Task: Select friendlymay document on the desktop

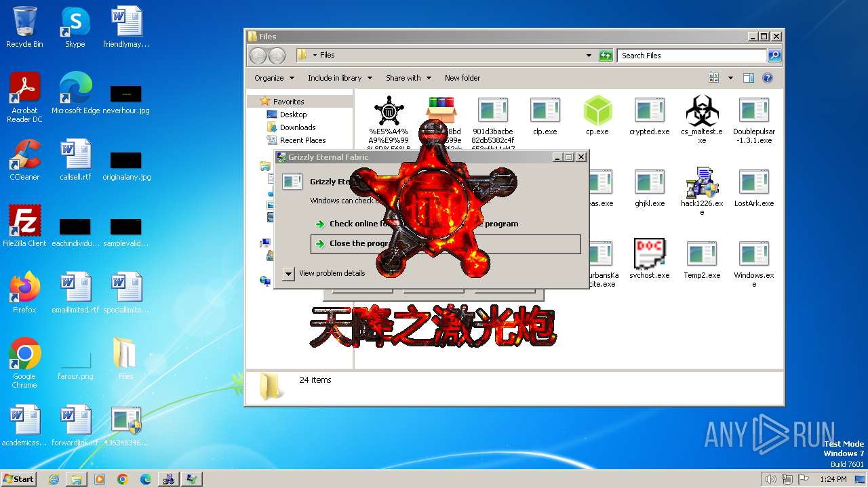Action: click(x=126, y=27)
